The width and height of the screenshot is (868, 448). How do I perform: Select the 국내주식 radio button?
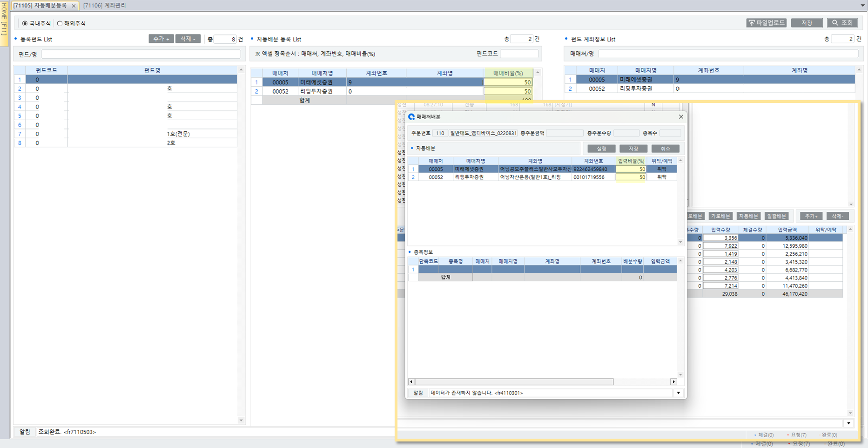click(x=25, y=23)
